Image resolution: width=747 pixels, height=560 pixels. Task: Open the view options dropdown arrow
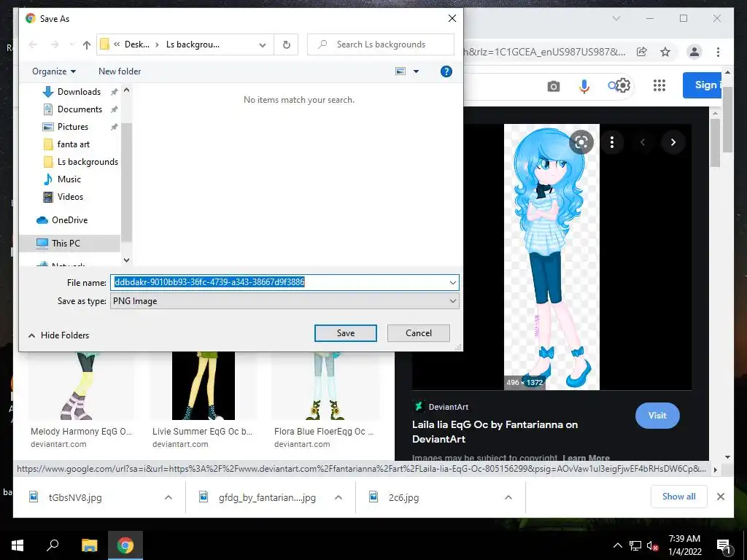click(x=416, y=71)
